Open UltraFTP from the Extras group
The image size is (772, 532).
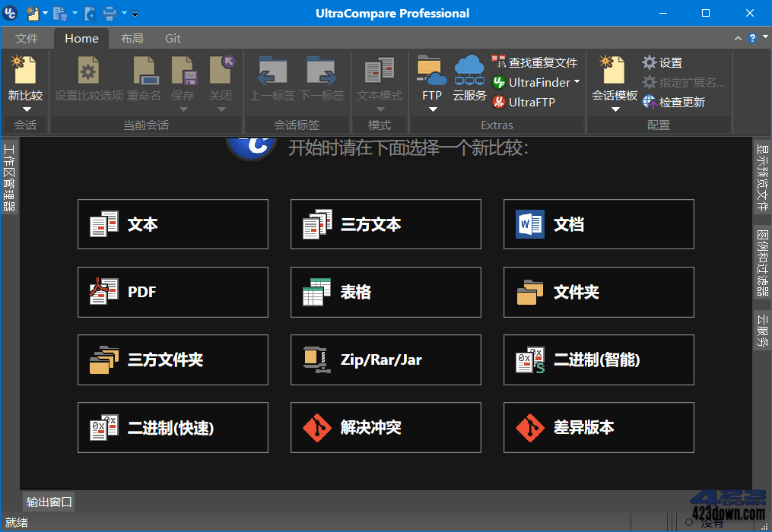[x=534, y=101]
